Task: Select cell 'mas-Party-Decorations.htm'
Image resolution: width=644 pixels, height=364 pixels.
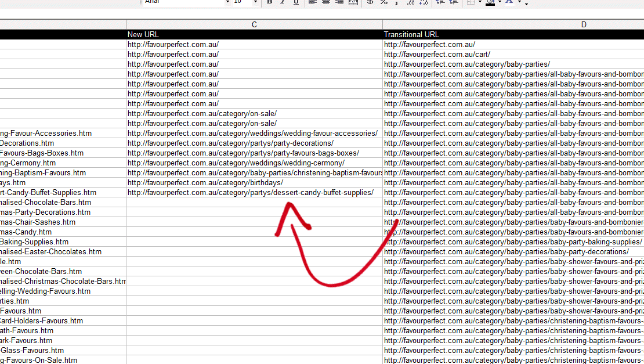Action: point(63,212)
